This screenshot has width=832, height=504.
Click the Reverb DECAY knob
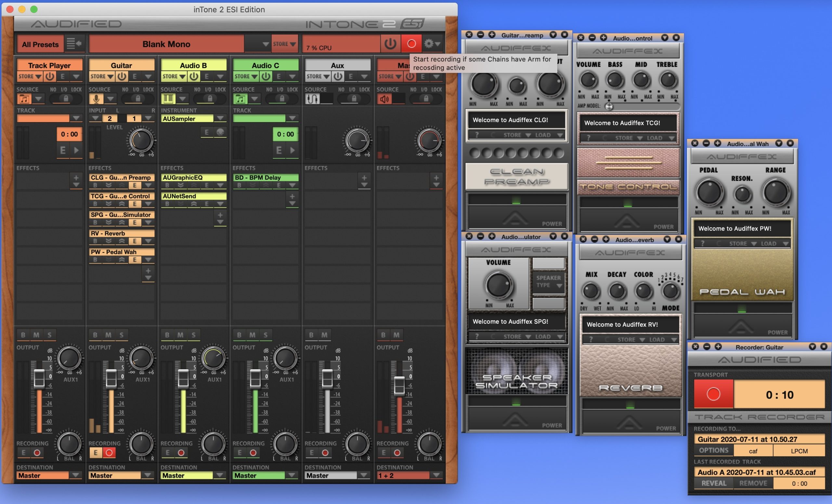617,291
